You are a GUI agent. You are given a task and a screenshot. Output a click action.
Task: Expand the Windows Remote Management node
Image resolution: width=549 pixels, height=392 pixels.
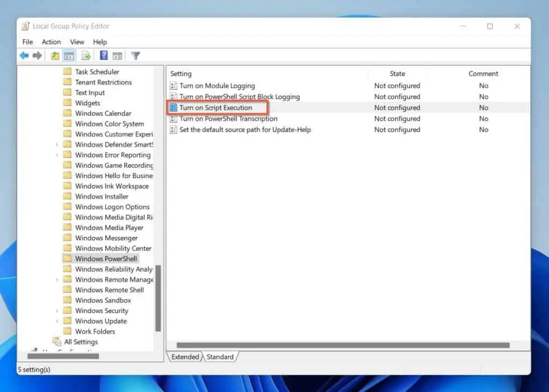click(57, 279)
